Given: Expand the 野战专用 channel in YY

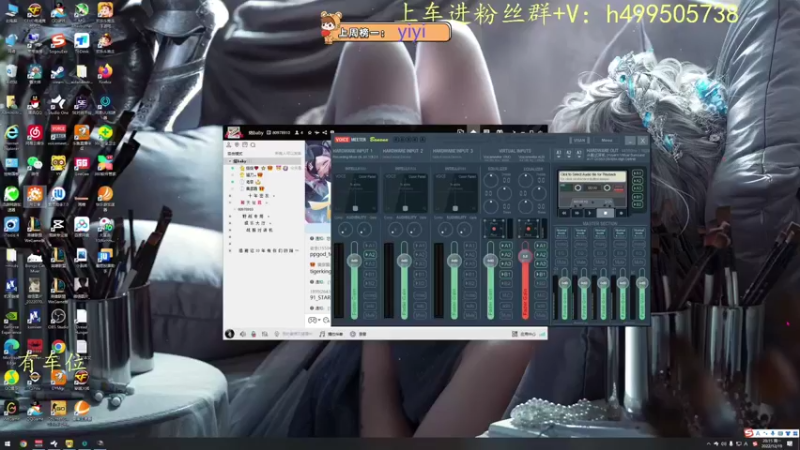Looking at the screenshot, I should [x=230, y=216].
